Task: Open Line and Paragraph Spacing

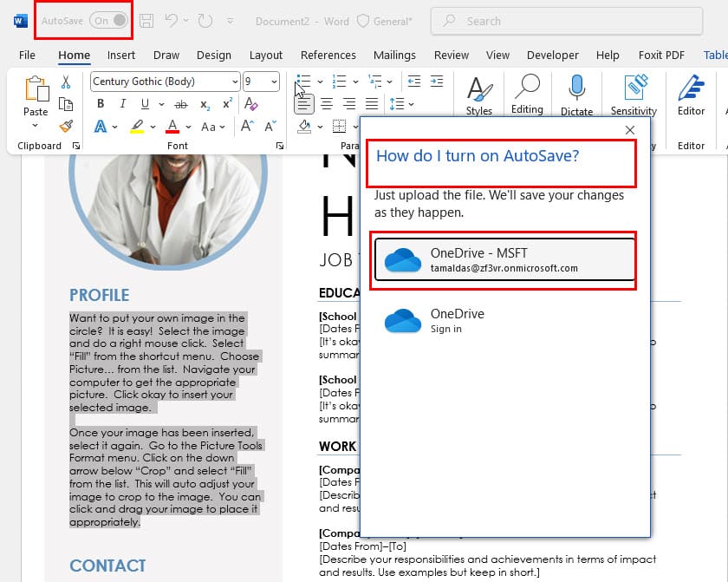Action: point(397,103)
